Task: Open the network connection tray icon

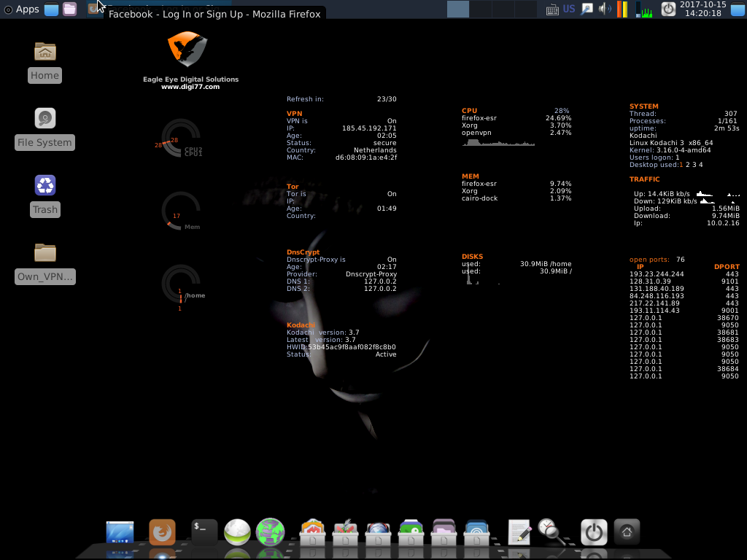Action: click(x=587, y=9)
